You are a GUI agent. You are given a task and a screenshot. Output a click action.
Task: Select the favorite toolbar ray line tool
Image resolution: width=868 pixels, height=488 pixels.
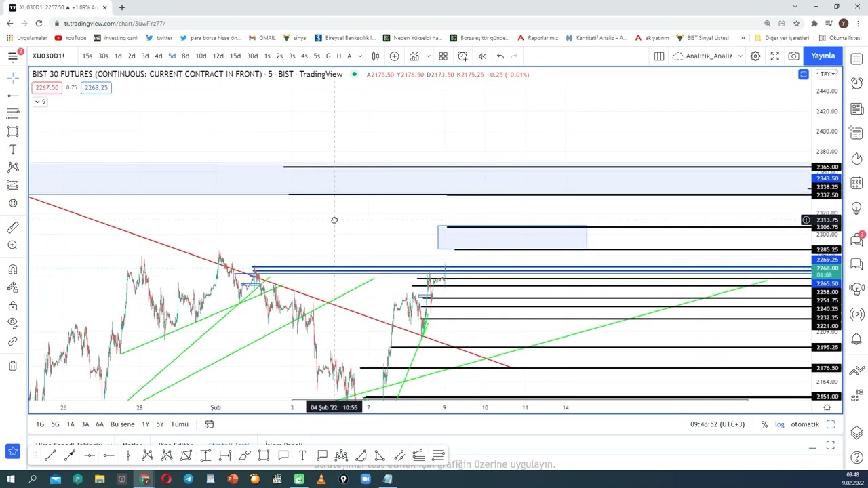pyautogui.click(x=70, y=455)
